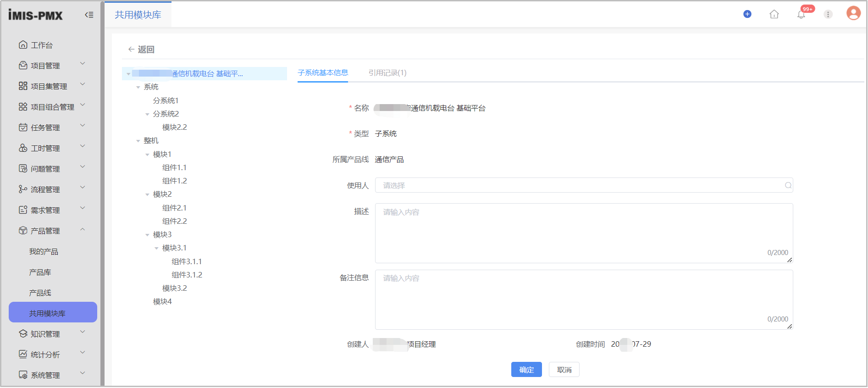Click search icon in 使用人 field
Image resolution: width=868 pixels, height=388 pixels.
pos(788,185)
